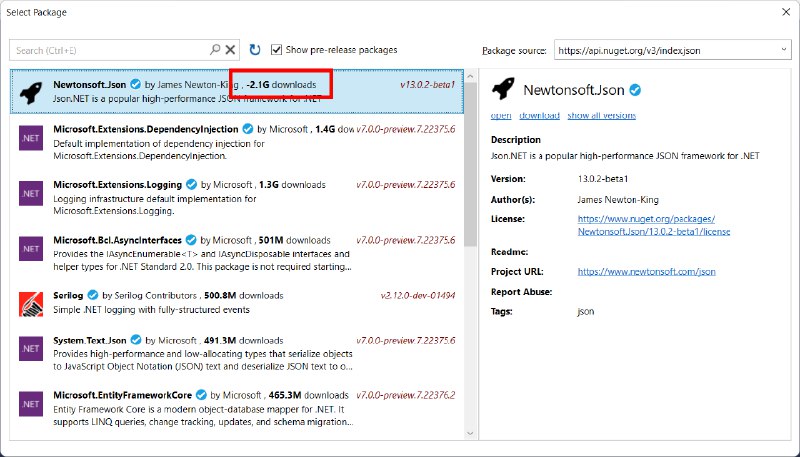Click the System.Text.Json .NET icon
This screenshot has height=457, width=800.
(x=31, y=349)
